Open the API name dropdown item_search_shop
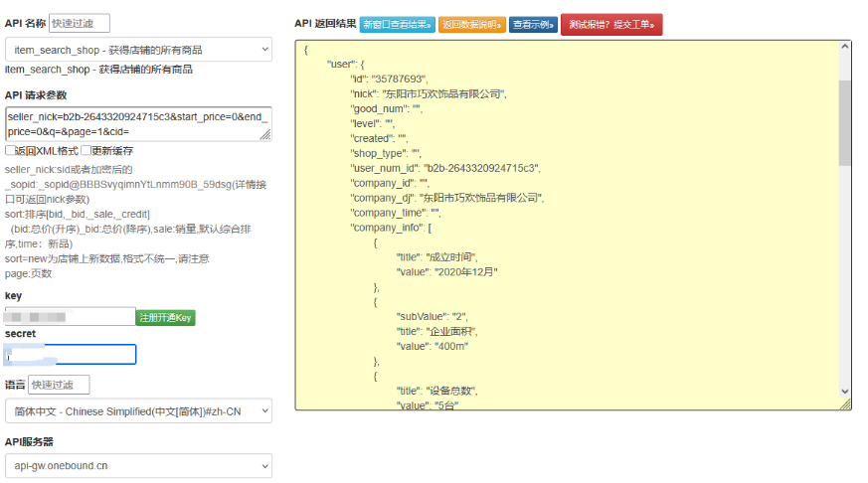The image size is (868, 483). pos(138,50)
